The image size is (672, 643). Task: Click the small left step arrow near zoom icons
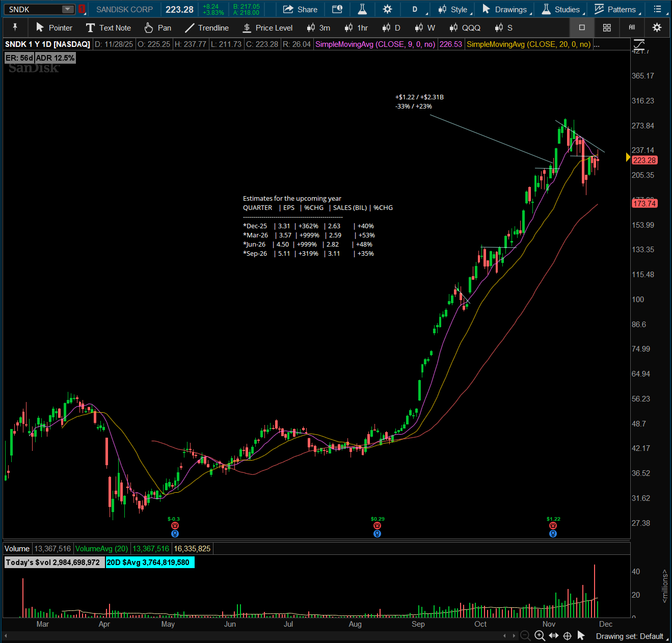[505, 636]
